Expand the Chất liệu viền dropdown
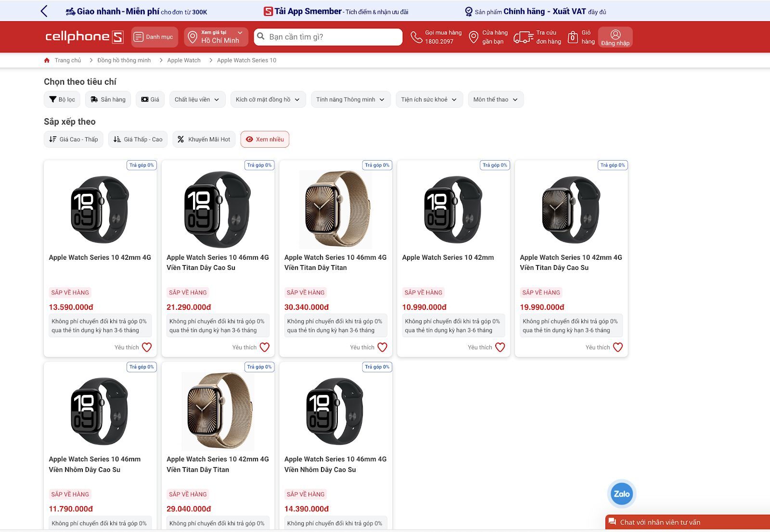 click(197, 100)
